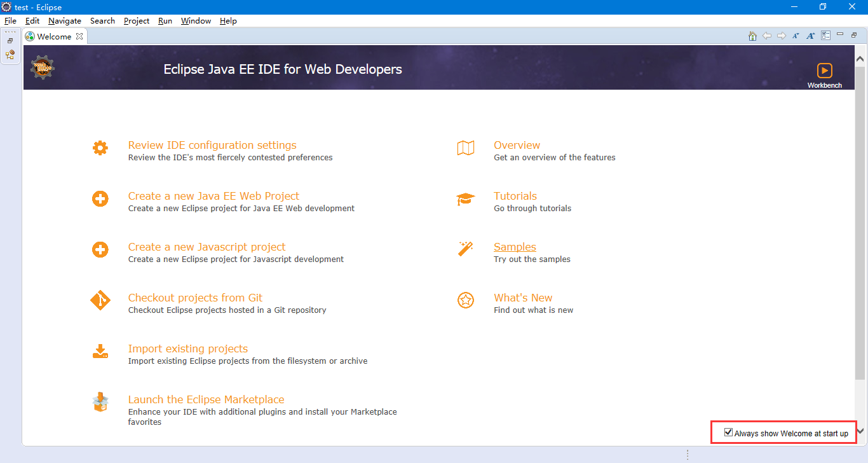This screenshot has width=868, height=463.
Task: Open the Project Explorer icon in the left trim
Action: coord(10,55)
